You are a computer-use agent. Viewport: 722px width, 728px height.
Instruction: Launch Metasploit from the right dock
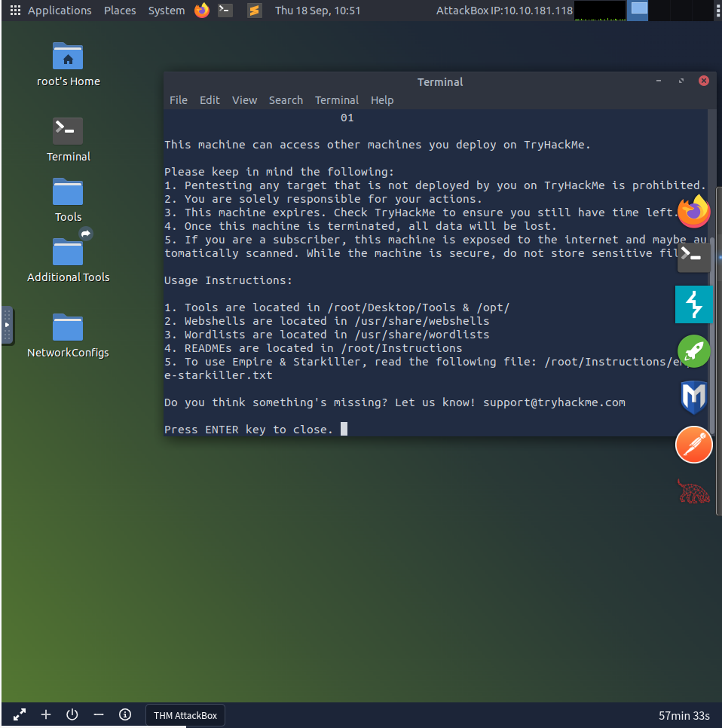[693, 397]
